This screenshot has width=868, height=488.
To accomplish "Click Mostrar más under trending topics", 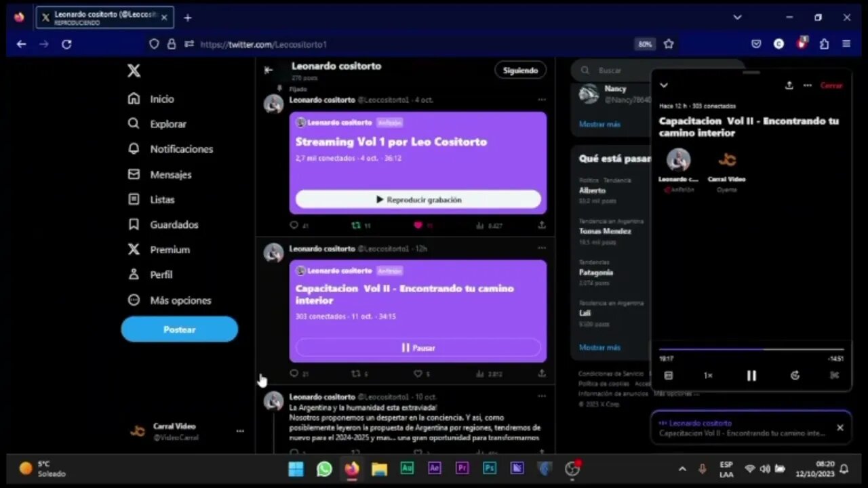I will [599, 348].
